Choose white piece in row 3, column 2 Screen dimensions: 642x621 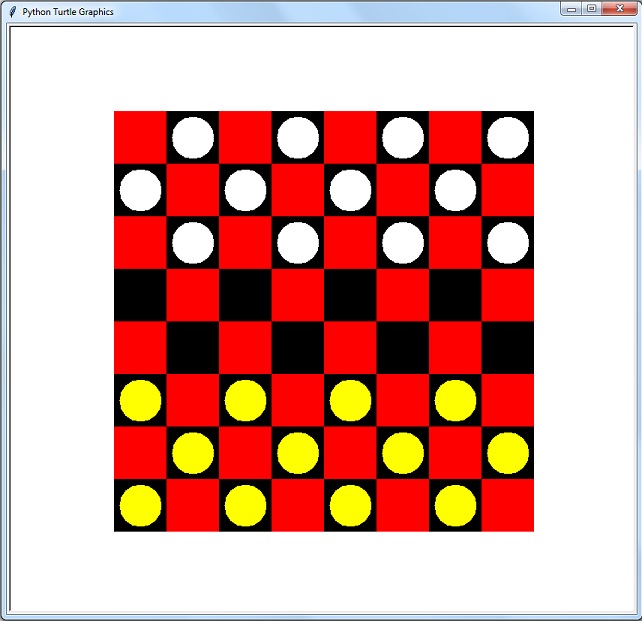(193, 243)
